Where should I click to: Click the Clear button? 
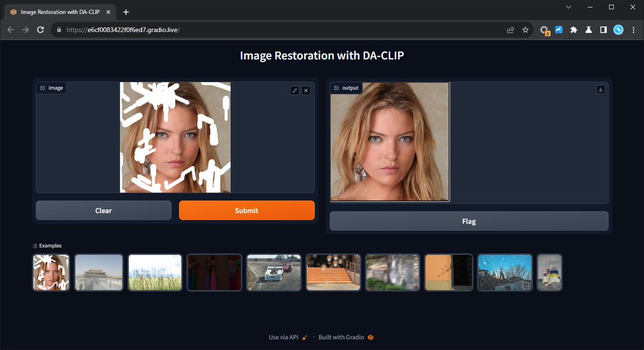pyautogui.click(x=104, y=211)
